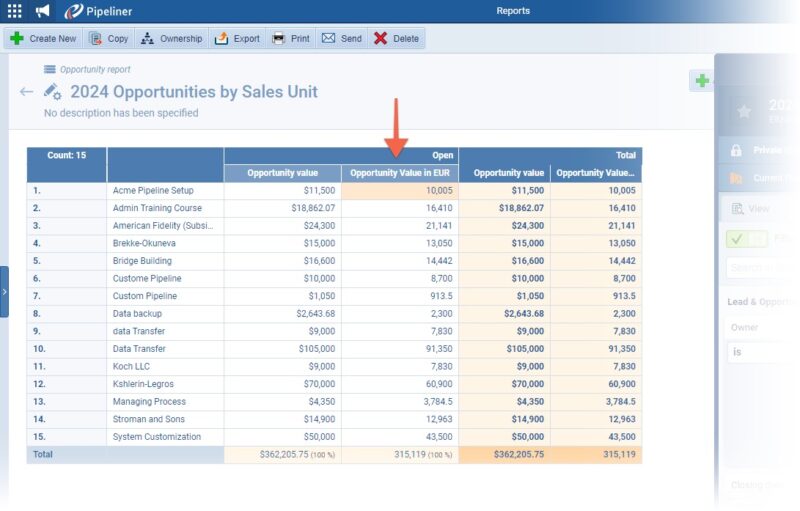This screenshot has height=511, width=800.
Task: Click the star favorite icon
Action: [743, 111]
